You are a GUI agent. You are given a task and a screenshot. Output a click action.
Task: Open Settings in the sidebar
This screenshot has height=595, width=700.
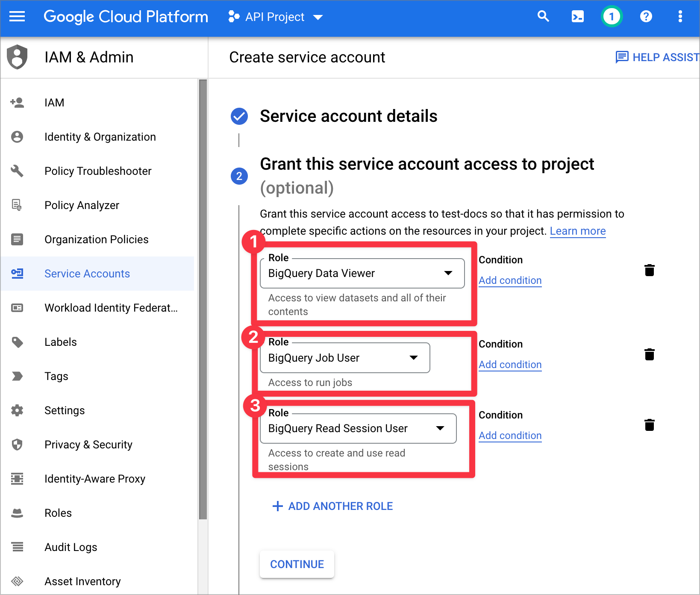tap(97, 410)
